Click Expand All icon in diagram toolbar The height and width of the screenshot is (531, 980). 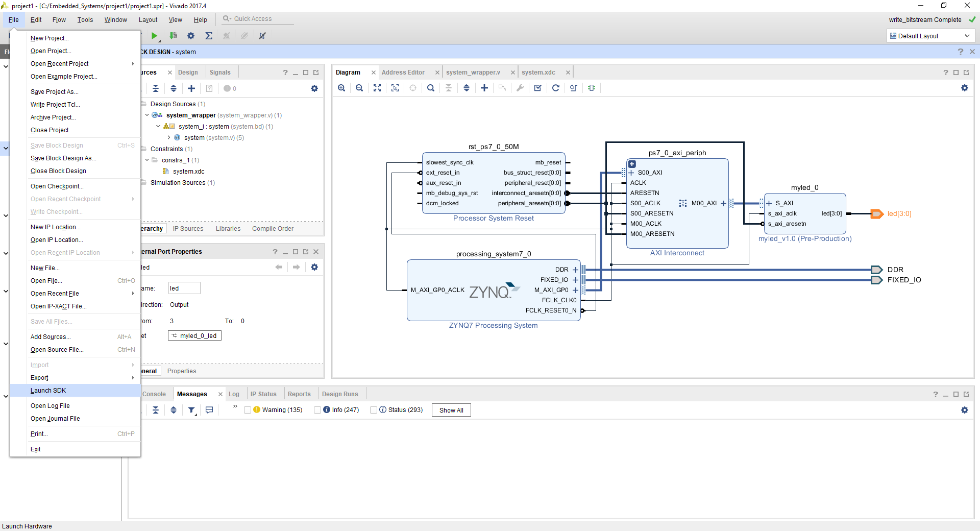(x=467, y=88)
